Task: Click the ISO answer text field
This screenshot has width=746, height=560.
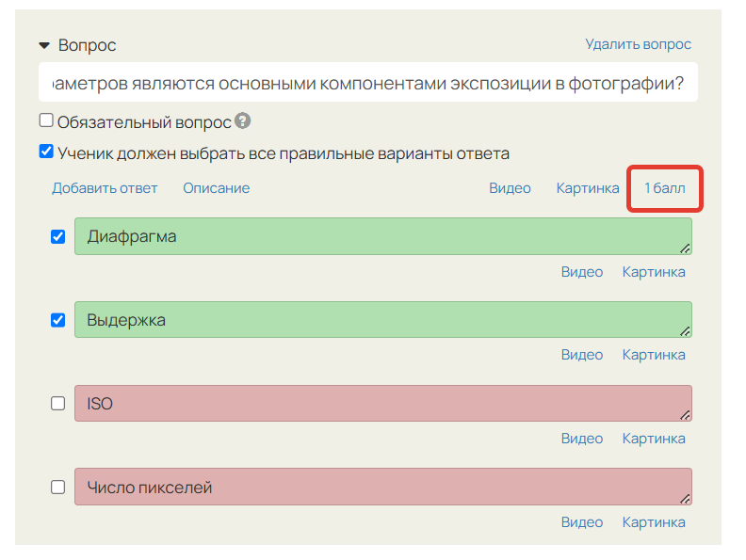Action: [x=383, y=403]
